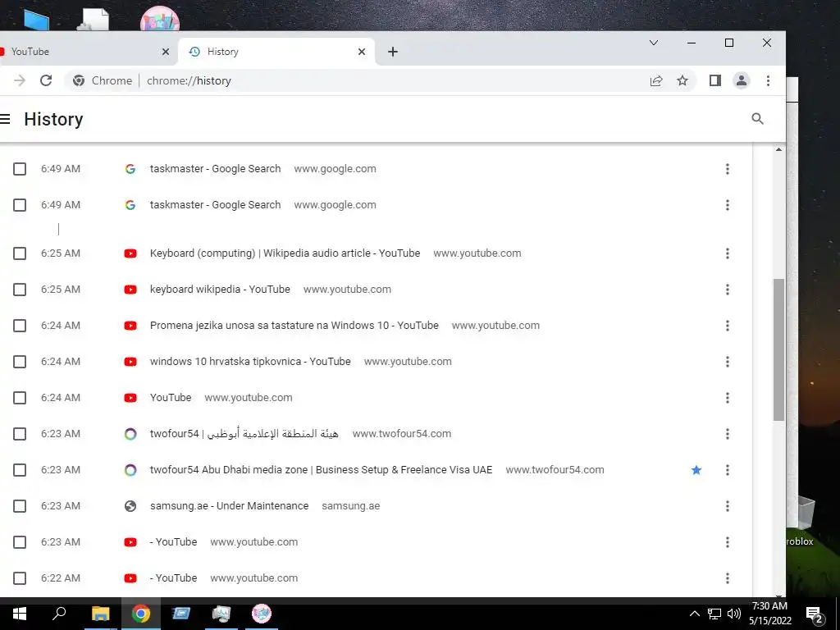Open windows 10 hrvatska tipkovnica link
This screenshot has width=840, height=630.
(250, 362)
